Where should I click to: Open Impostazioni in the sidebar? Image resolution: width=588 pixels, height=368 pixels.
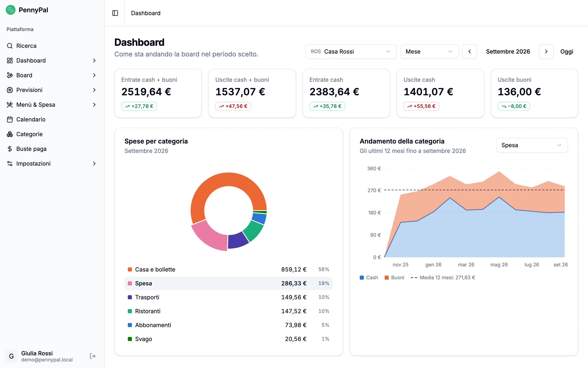52,164
